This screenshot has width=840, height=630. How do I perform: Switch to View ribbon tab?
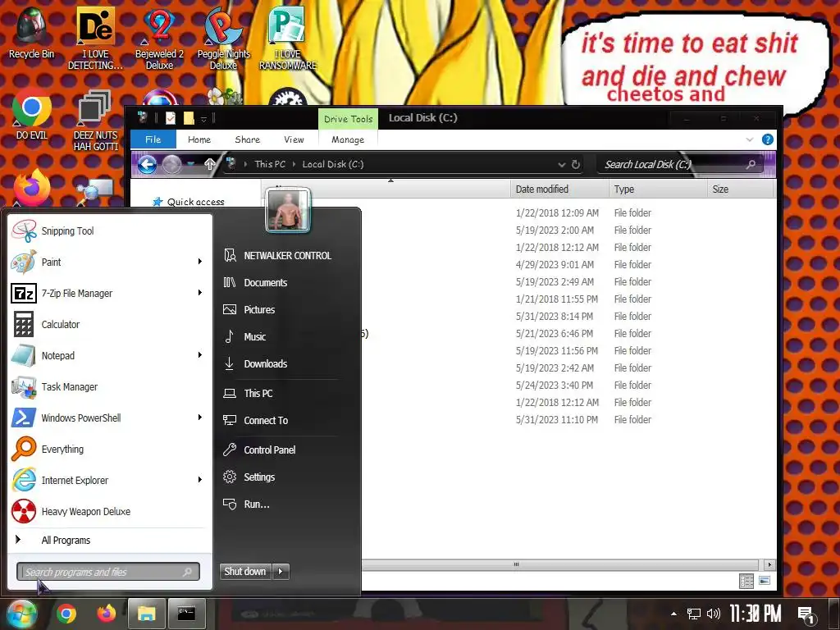[294, 139]
